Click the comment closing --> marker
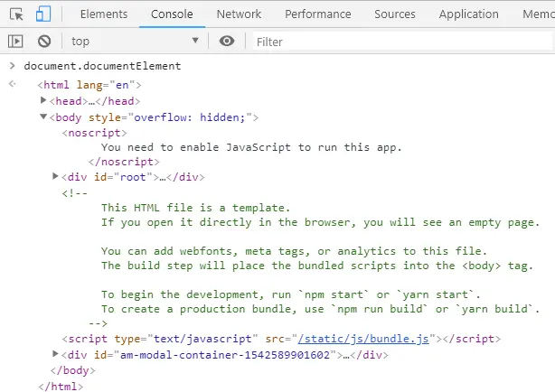This screenshot has width=555, height=392. pos(98,323)
